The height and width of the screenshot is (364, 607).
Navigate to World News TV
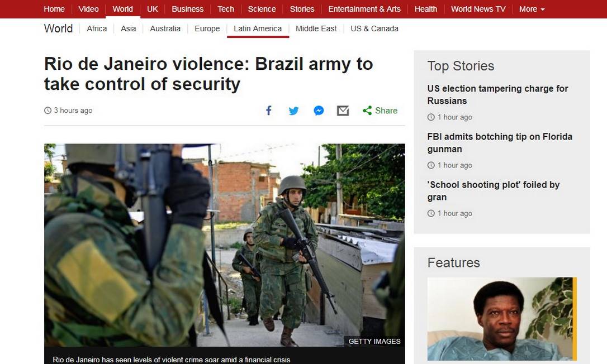pos(478,9)
